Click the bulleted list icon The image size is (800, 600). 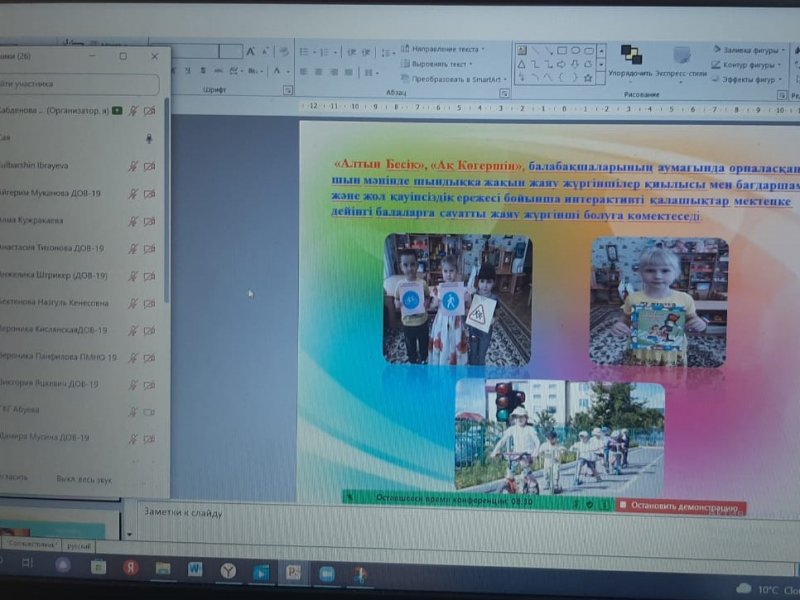306,51
